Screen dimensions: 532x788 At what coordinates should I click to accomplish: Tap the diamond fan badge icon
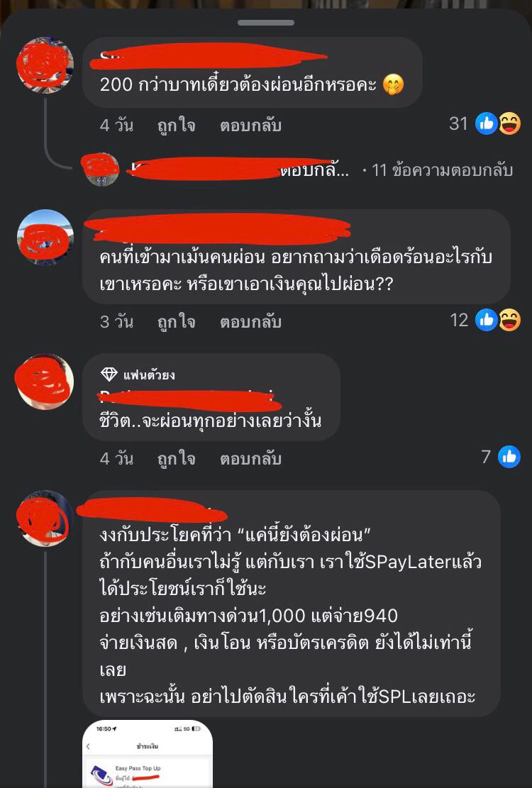109,374
